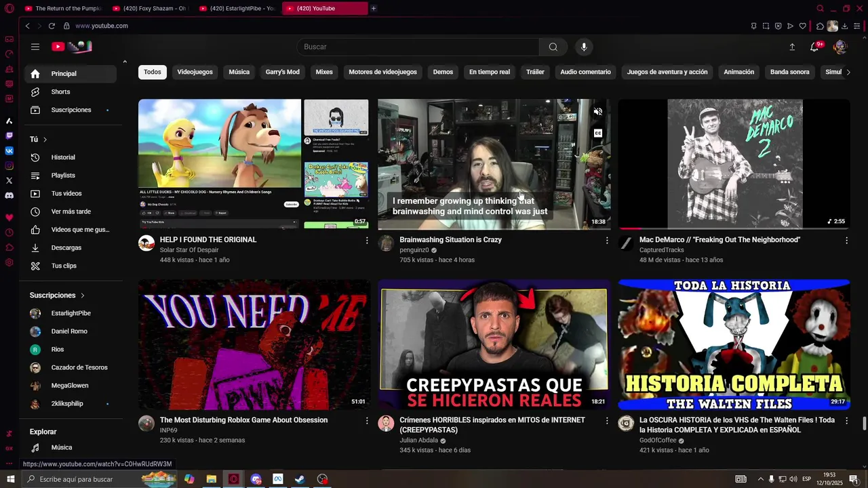The image size is (868, 488).
Task: Open VK in the Opera sidebar
Action: tap(9, 150)
